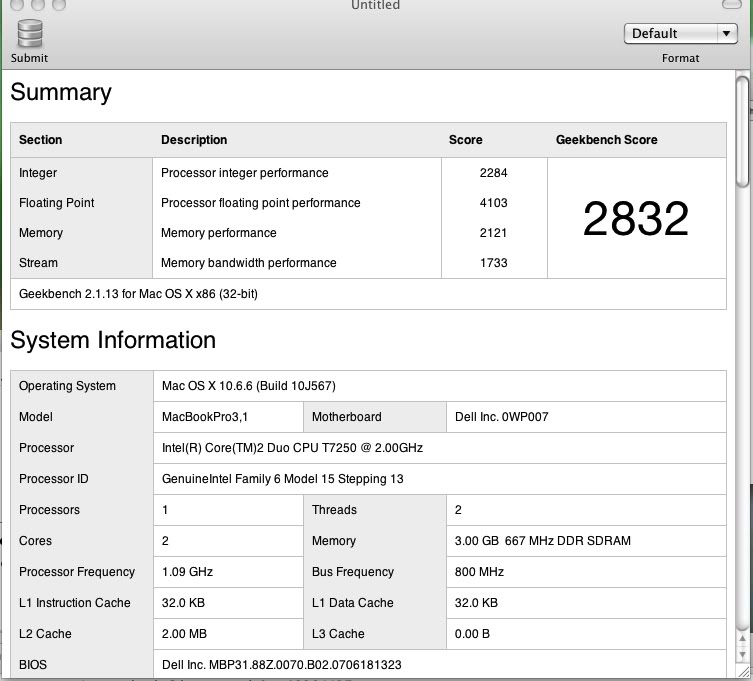This screenshot has height=681, width=753.
Task: Click Memory bandwidth performance text
Action: point(248,263)
